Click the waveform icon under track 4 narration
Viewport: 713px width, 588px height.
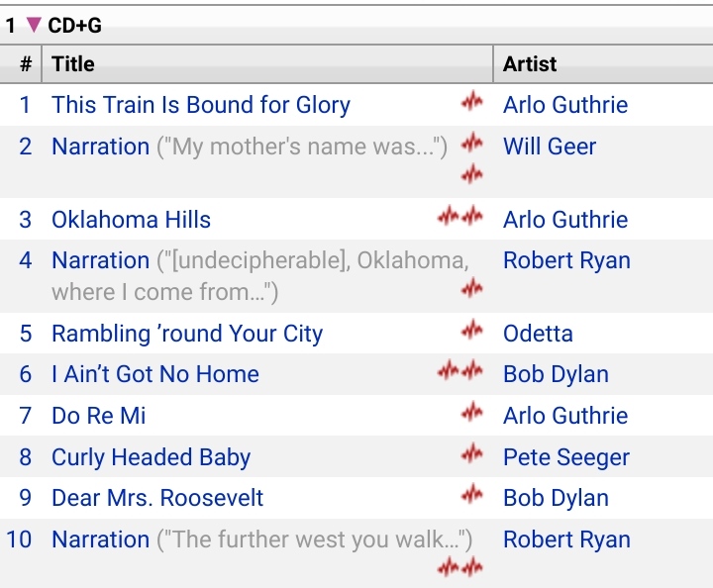point(472,288)
